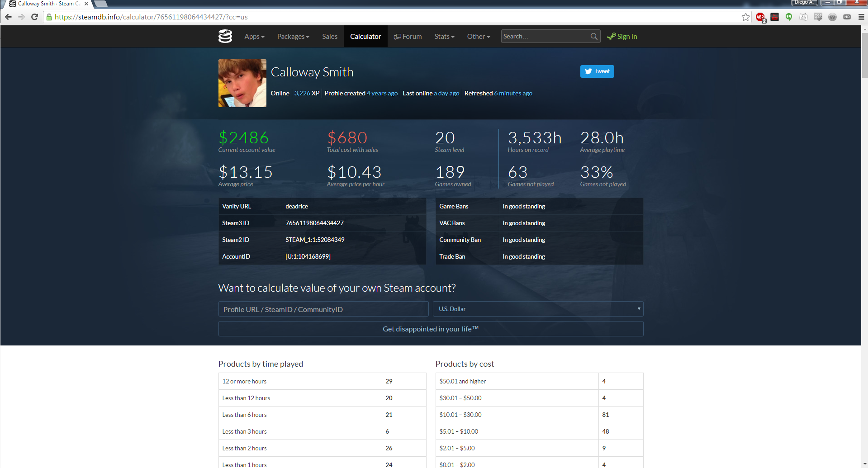Click the YouTube extension icon
868x468 pixels.
pos(775,17)
